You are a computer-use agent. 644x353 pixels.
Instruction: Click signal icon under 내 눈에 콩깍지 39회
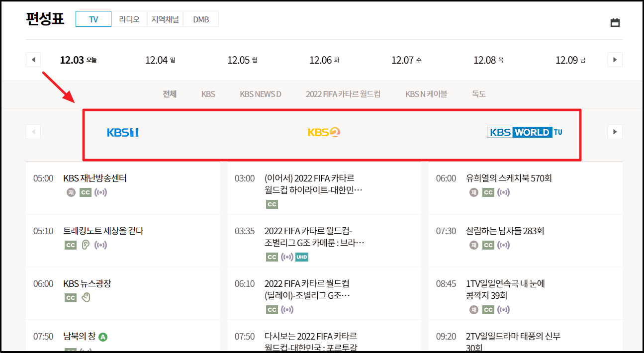pos(504,310)
